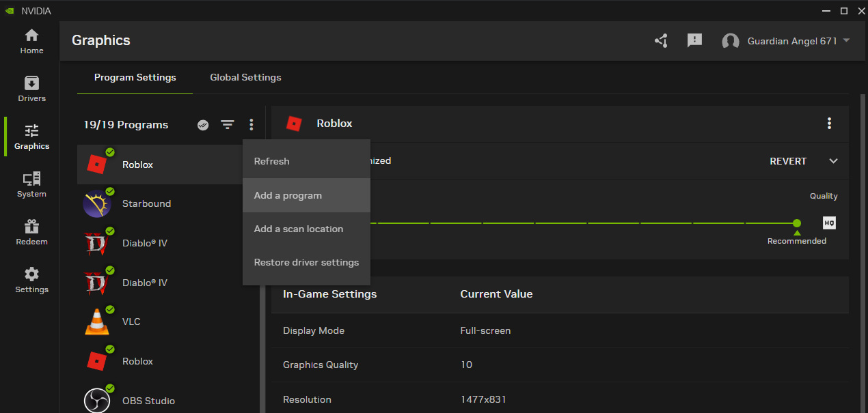Click the Quality slider handle
Screen dimensions: 868x413
[x=797, y=223]
